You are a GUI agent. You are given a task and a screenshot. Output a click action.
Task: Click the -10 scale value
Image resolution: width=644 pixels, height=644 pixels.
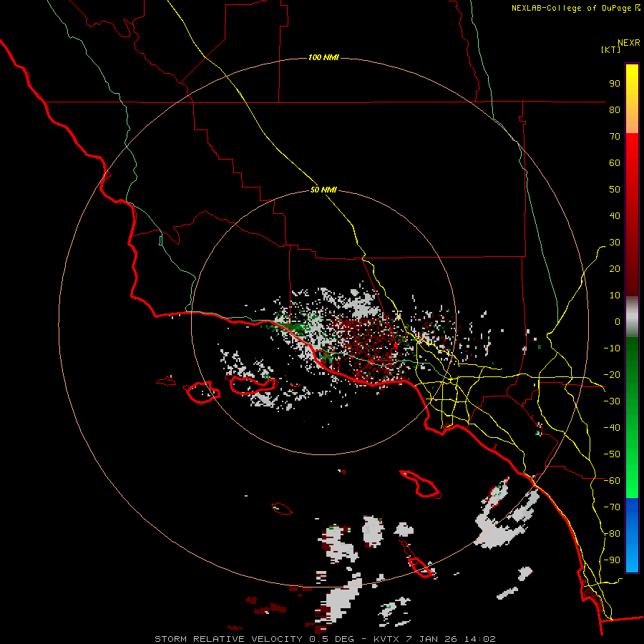tap(612, 348)
